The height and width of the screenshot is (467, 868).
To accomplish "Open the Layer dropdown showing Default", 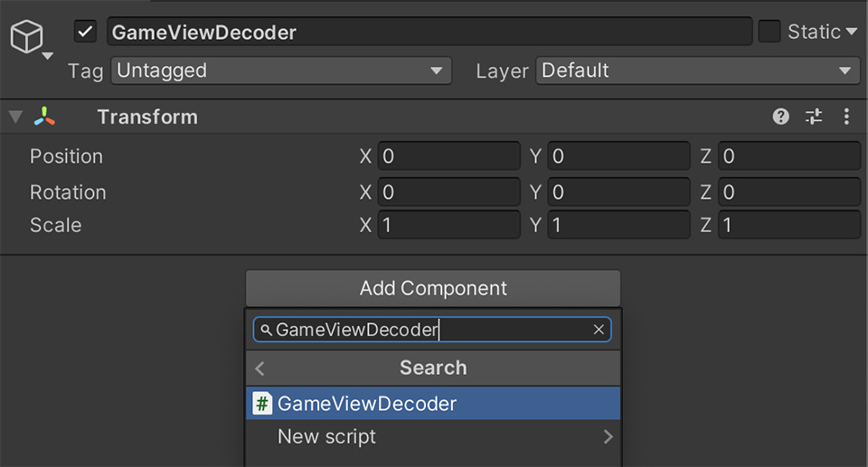I will (697, 70).
